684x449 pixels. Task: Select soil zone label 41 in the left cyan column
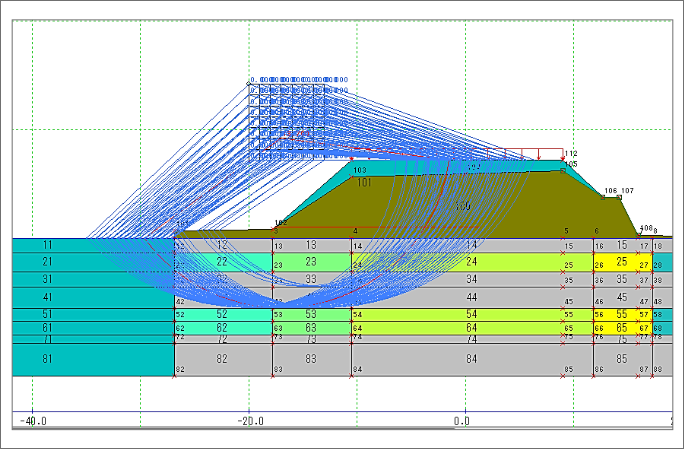[47, 297]
